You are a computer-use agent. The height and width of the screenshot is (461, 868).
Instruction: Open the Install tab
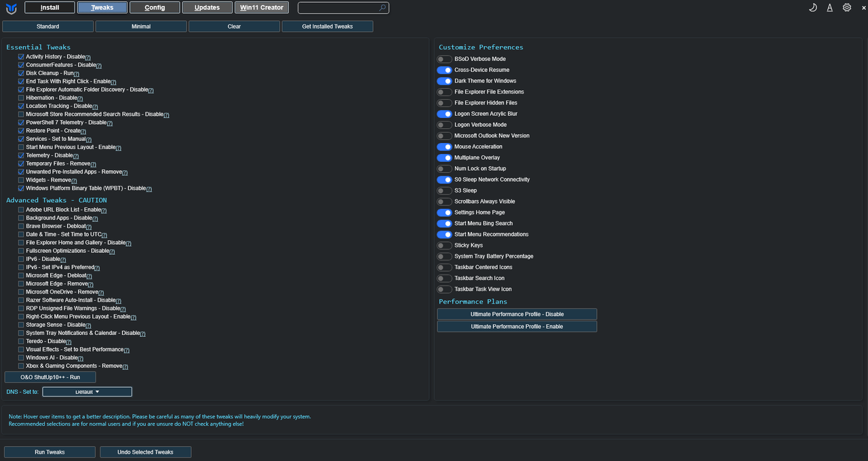point(50,7)
